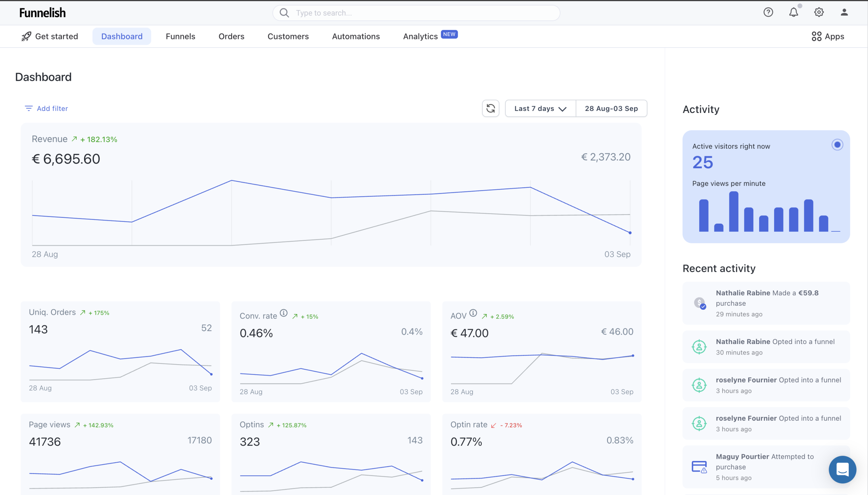Click Add filter
Screen dimensions: 868x495
pos(46,109)
